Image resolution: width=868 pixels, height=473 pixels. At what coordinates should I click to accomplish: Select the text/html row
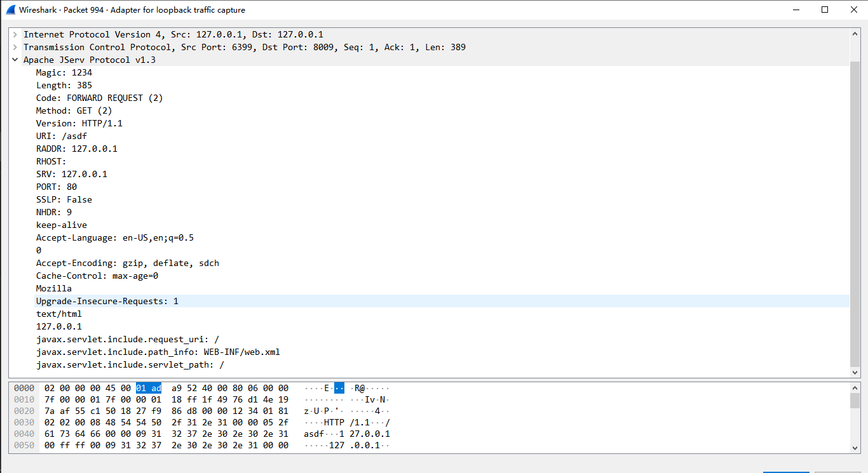click(59, 314)
